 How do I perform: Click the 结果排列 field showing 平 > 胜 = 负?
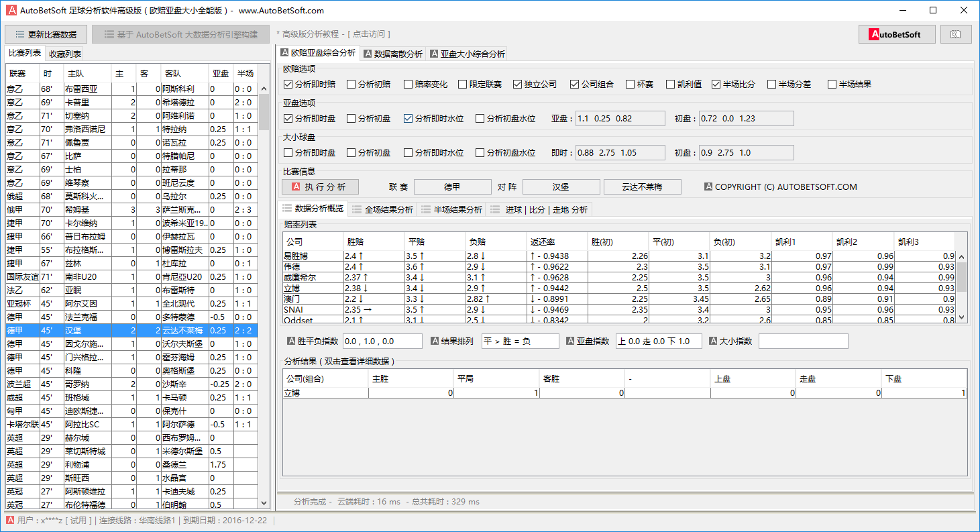pos(520,341)
